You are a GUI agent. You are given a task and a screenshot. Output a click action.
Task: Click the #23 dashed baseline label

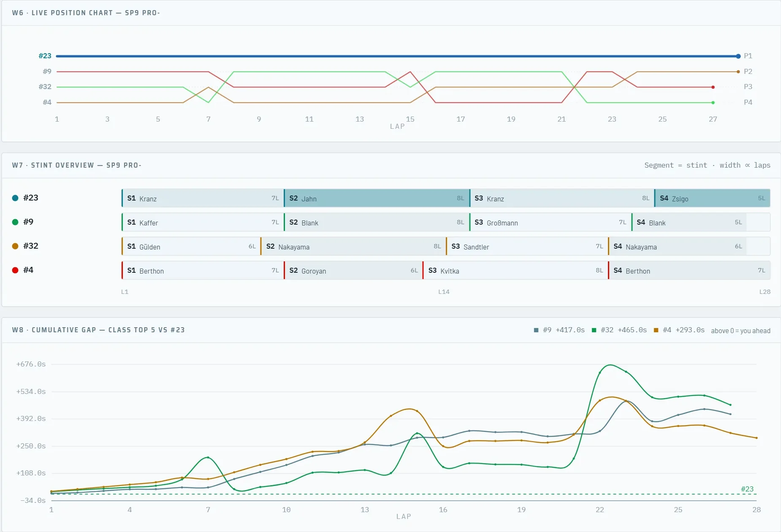point(747,489)
